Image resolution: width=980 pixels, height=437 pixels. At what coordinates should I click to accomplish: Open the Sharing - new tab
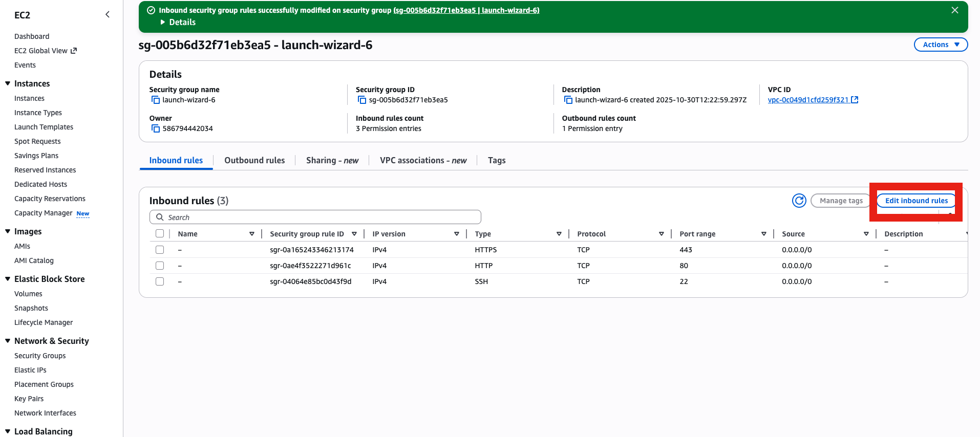(x=332, y=160)
